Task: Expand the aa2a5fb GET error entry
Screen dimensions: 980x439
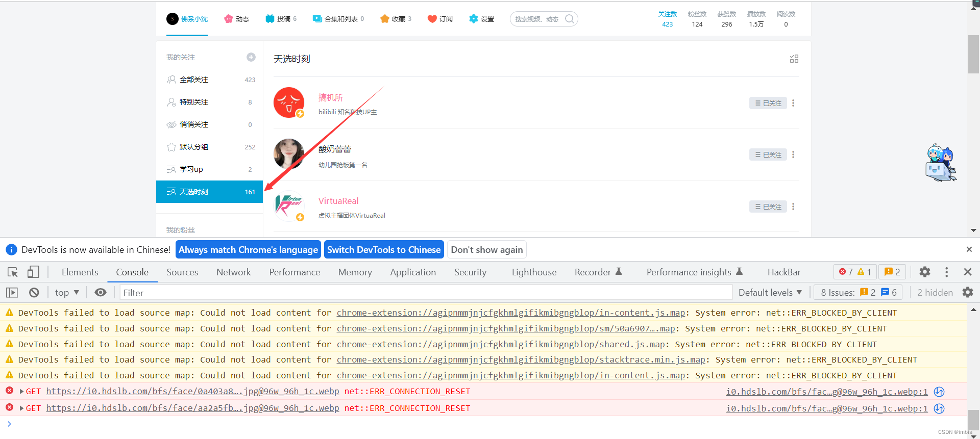Action: click(x=21, y=408)
